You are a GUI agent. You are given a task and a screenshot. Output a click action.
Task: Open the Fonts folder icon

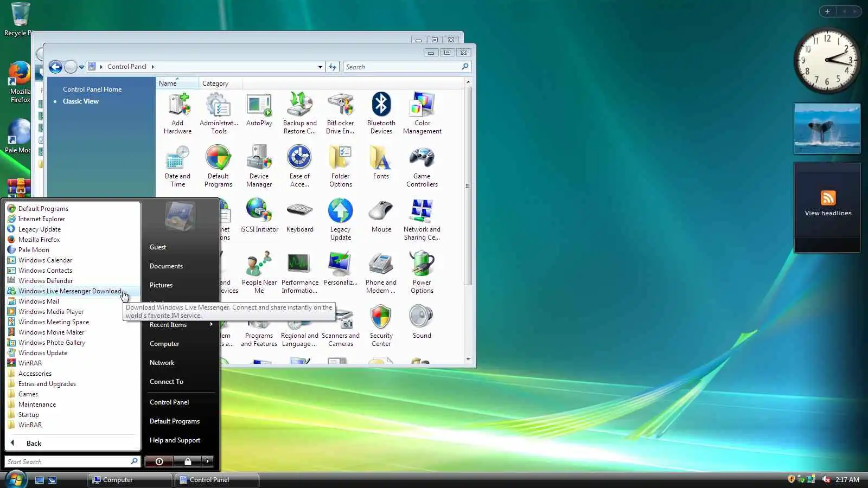[x=381, y=162]
